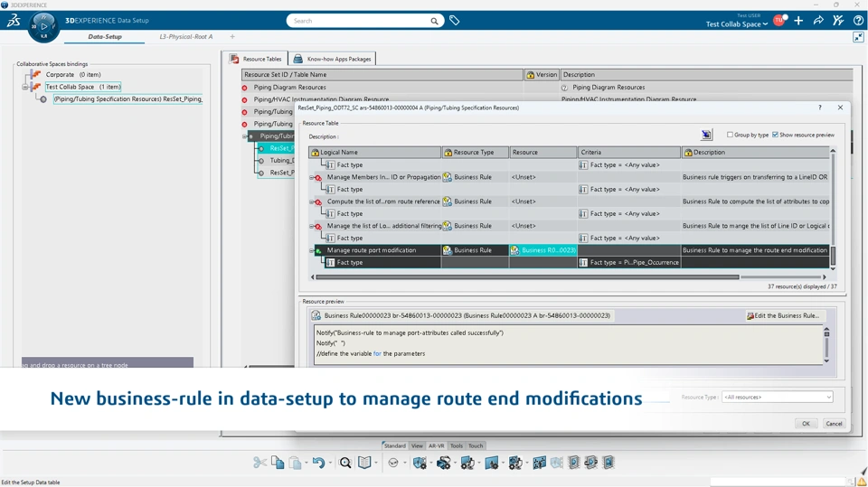868x487 pixels.
Task: Click the plus add icon in top bar
Action: click(798, 21)
